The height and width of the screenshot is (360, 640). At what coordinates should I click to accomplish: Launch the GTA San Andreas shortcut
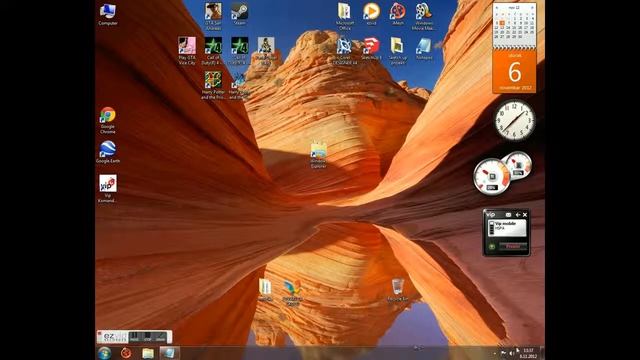click(x=213, y=16)
